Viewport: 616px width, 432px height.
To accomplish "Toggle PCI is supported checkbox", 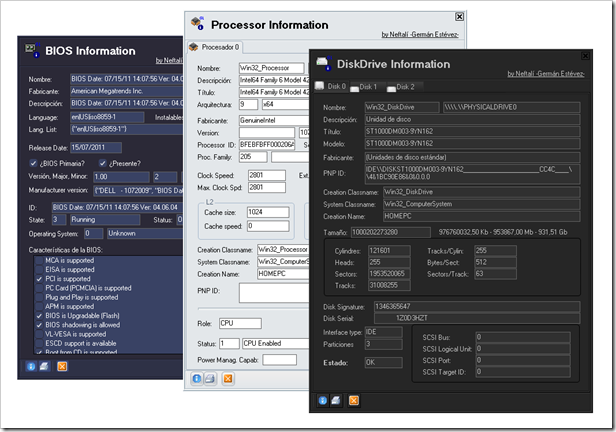I will 39,279.
